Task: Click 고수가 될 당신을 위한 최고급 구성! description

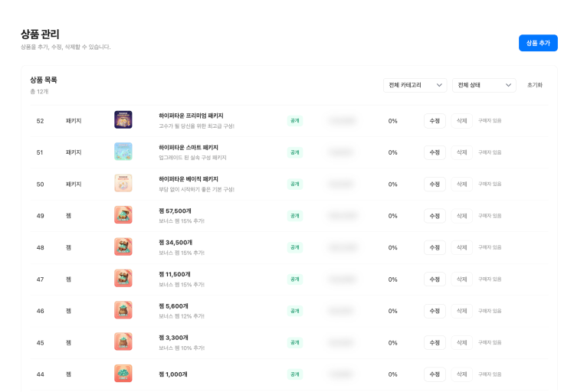Action: pyautogui.click(x=196, y=126)
